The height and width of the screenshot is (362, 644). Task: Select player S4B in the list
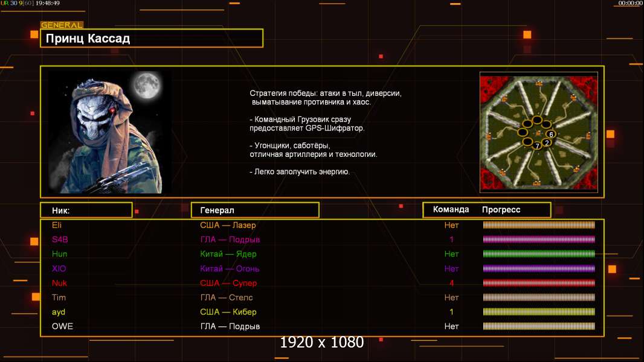click(60, 240)
